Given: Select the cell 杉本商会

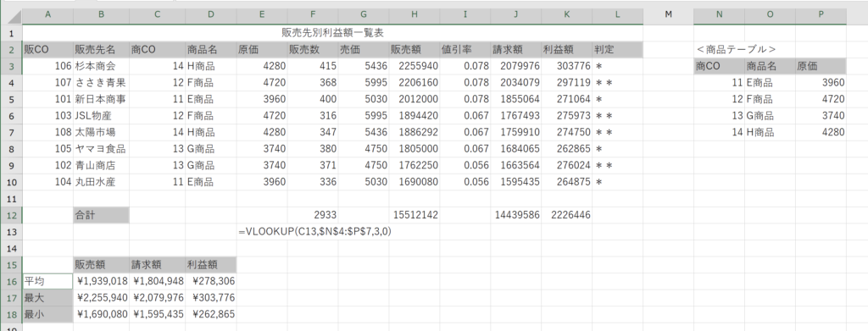Looking at the screenshot, I should [102, 66].
